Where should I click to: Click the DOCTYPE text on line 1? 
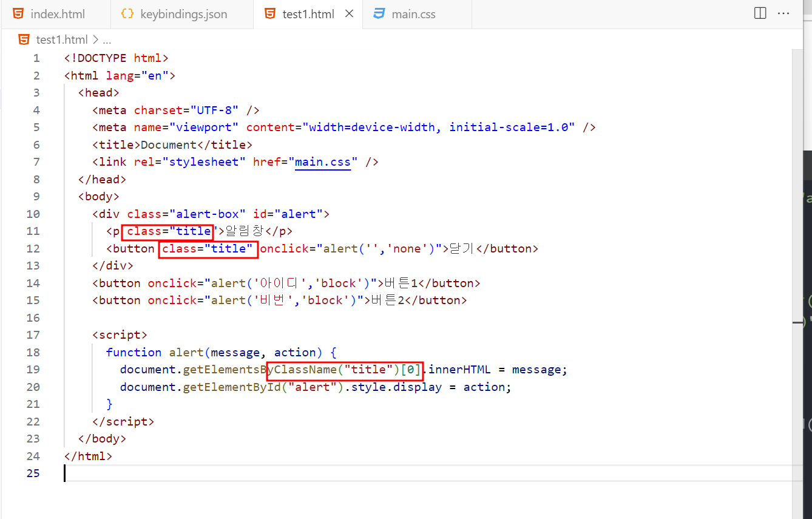tap(102, 58)
